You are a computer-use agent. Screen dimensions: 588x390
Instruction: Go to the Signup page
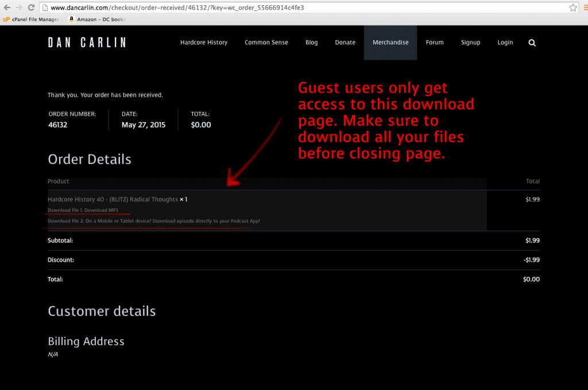pyautogui.click(x=470, y=42)
